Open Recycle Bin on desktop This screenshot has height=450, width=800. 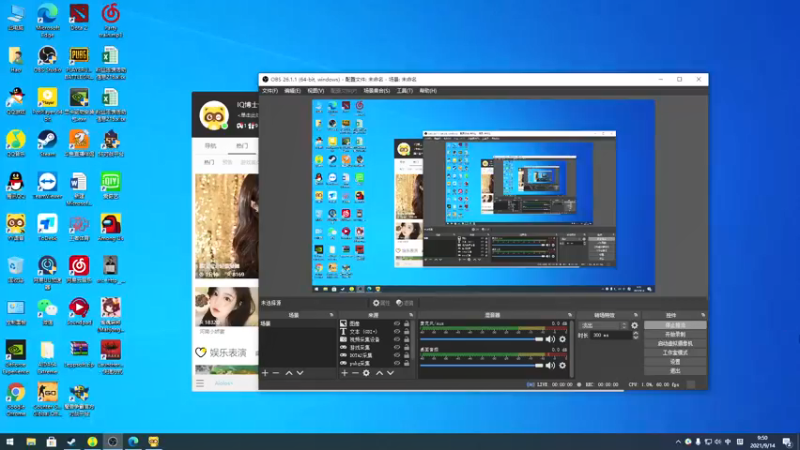tap(16, 269)
